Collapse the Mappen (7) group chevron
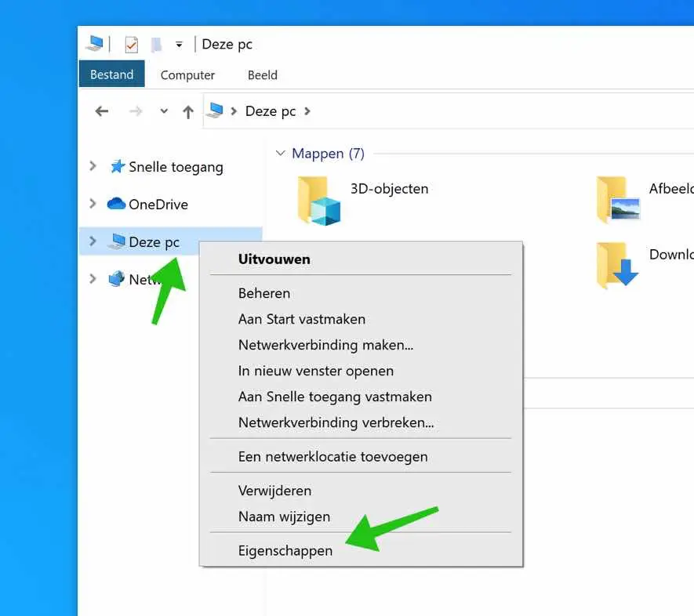The height and width of the screenshot is (616, 694). click(x=280, y=153)
